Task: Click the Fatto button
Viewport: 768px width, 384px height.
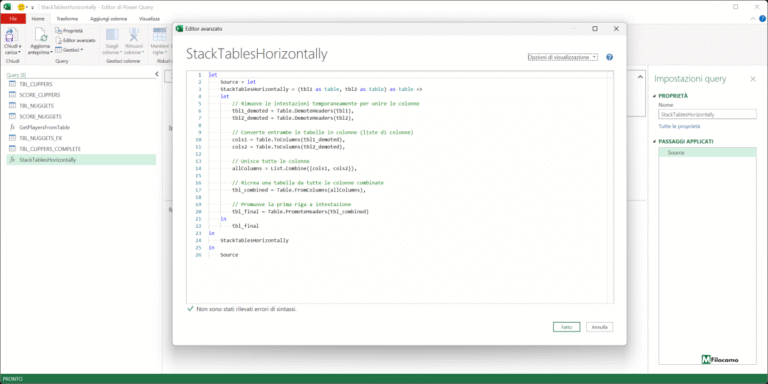Action: (567, 327)
